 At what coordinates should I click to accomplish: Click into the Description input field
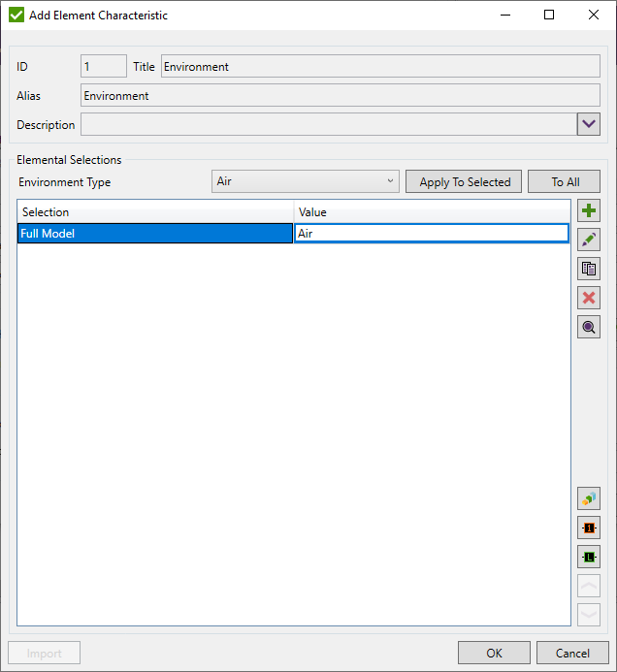pos(328,124)
